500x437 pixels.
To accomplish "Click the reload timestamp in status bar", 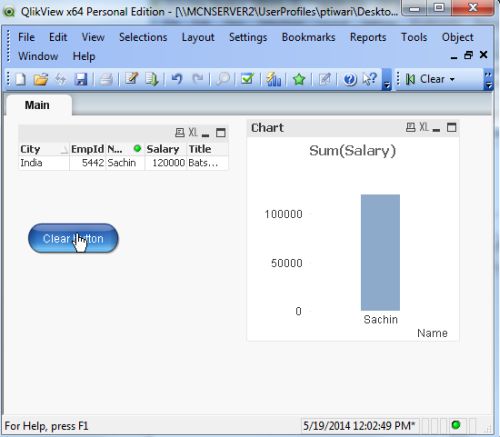I will pyautogui.click(x=359, y=426).
